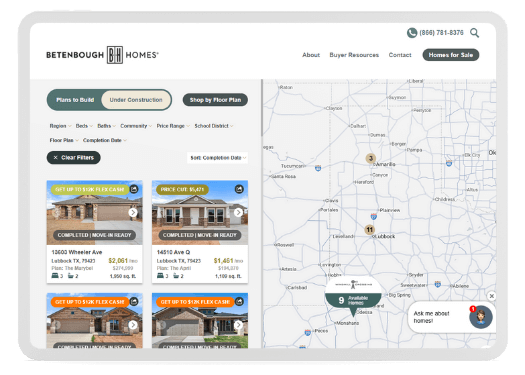This screenshot has height=375, width=525.
Task: Open the 13603 Wheeler Ave house photo
Action: tap(94, 212)
